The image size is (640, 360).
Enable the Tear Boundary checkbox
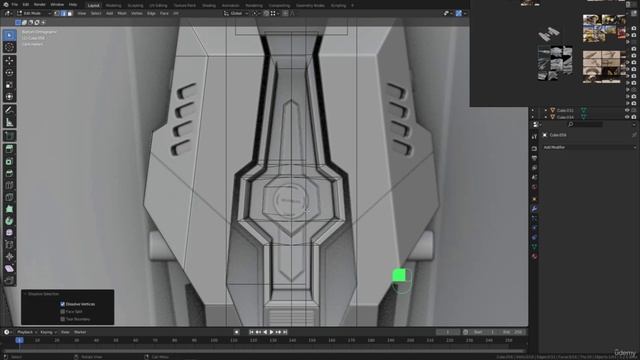pyautogui.click(x=62, y=319)
